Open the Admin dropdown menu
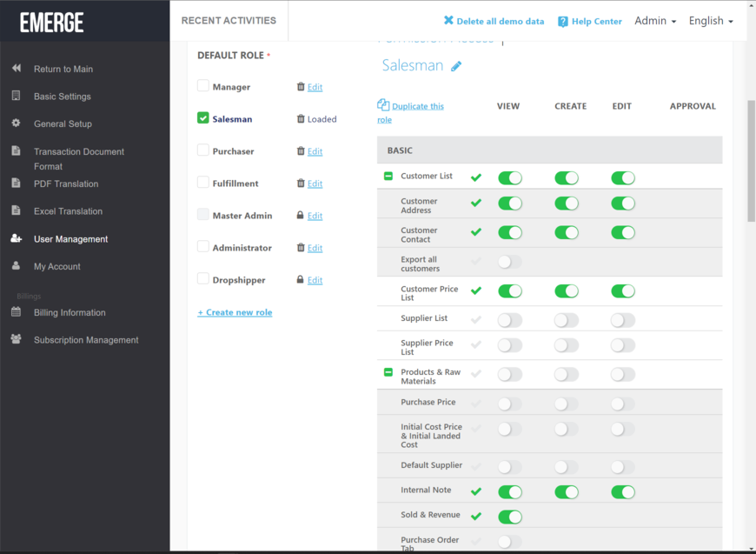756x554 pixels. click(x=654, y=21)
